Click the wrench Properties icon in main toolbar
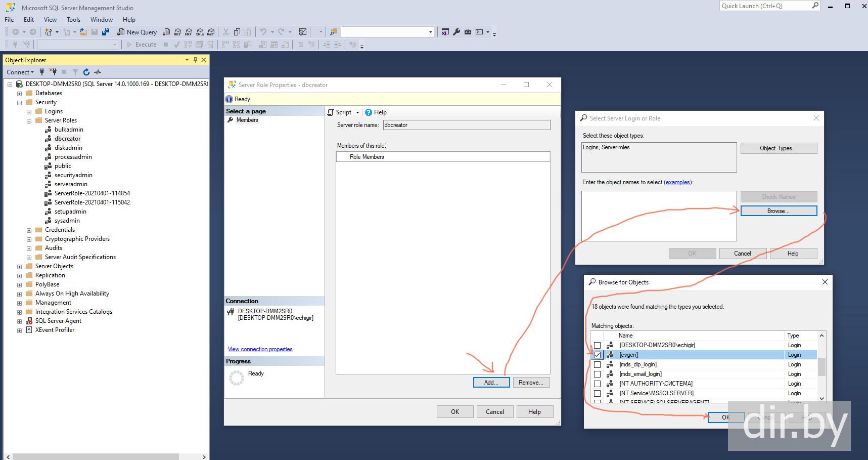 tap(456, 32)
